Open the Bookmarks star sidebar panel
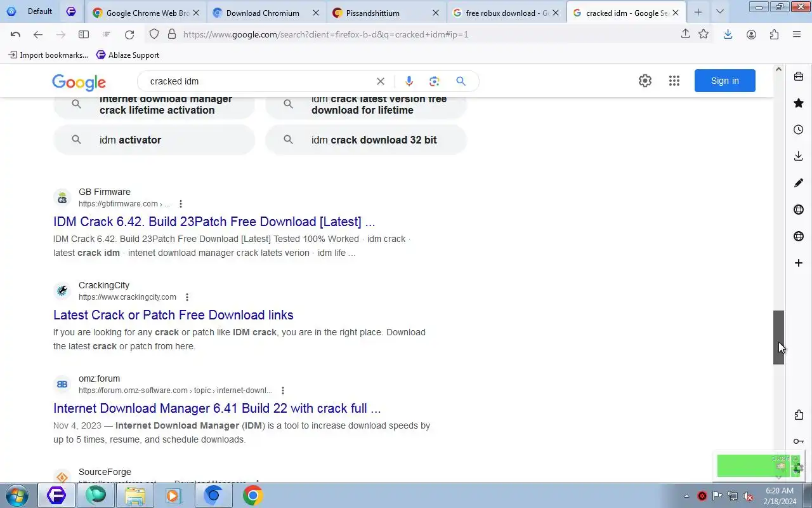The width and height of the screenshot is (812, 508). click(799, 103)
